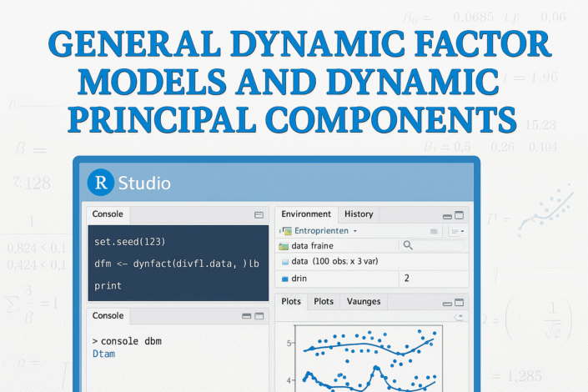Open the Vaunges tab
This screenshot has width=588, height=392.
[x=363, y=302]
